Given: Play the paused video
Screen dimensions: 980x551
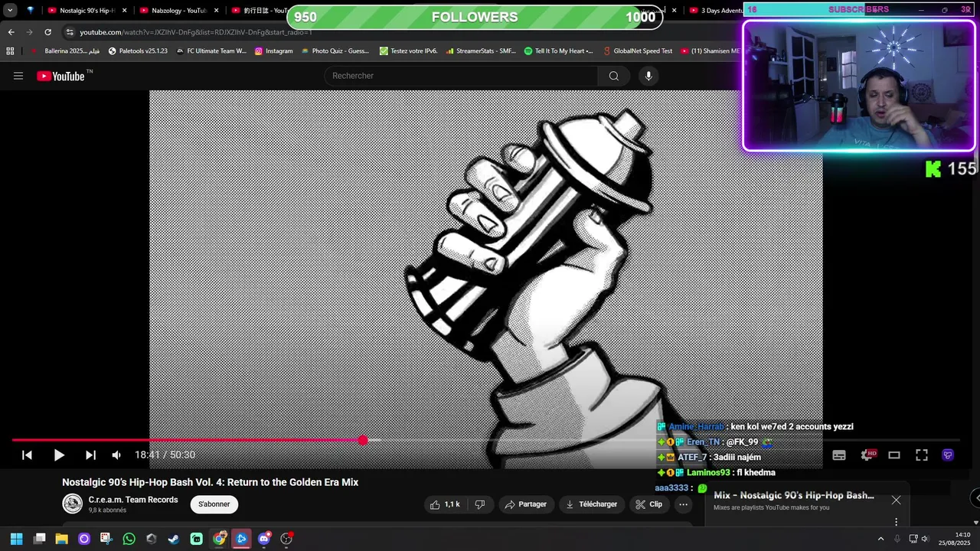Looking at the screenshot, I should [59, 455].
